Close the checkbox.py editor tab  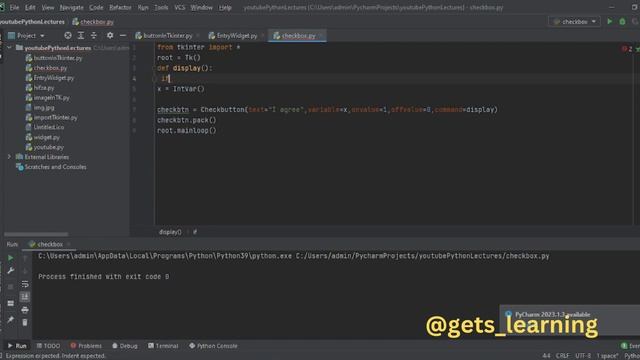[x=321, y=36]
